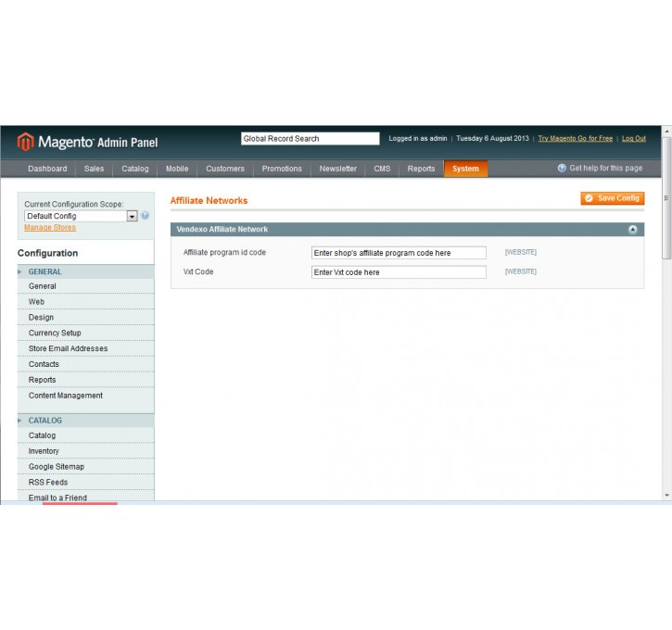Select General in the configuration sidebar
Screen dimensions: 672x630
click(x=85, y=286)
